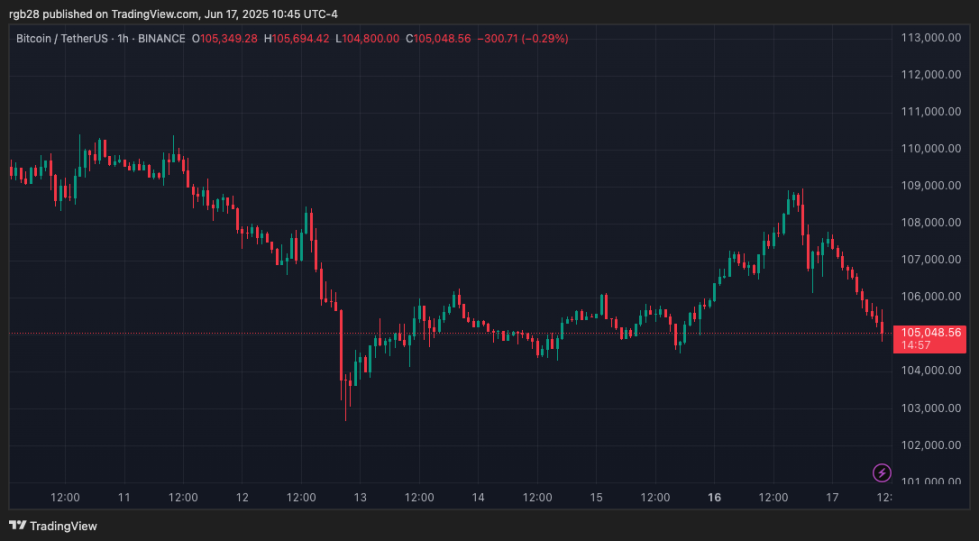Click the 101,000.00 price axis label

pos(931,482)
